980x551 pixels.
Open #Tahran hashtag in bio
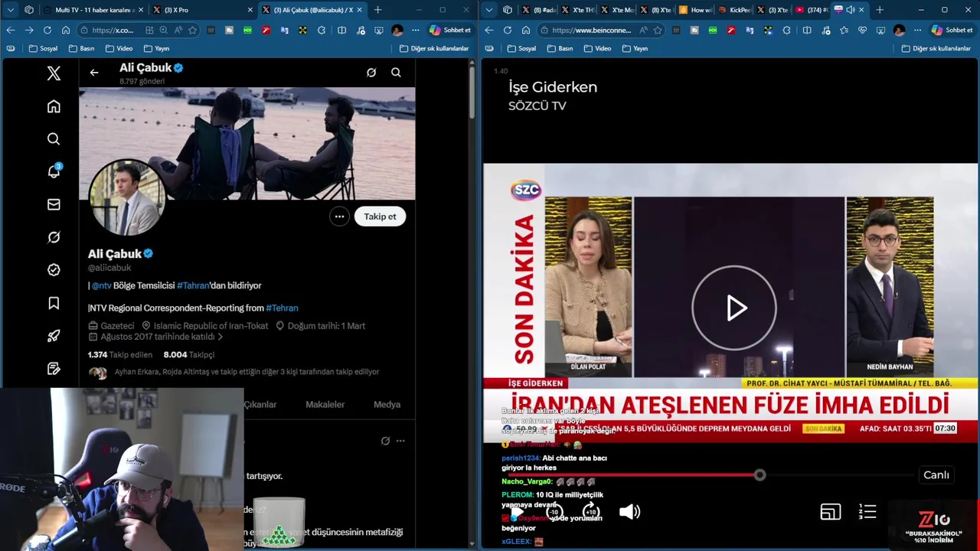tap(193, 285)
